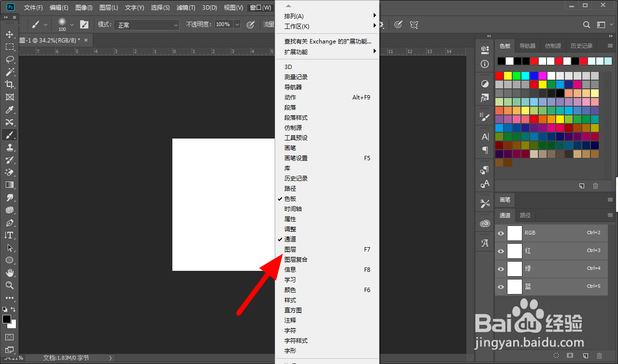The image size is (618, 364).
Task: Click 查找有关 Exchange 的扩展功能 entry
Action: coord(327,42)
